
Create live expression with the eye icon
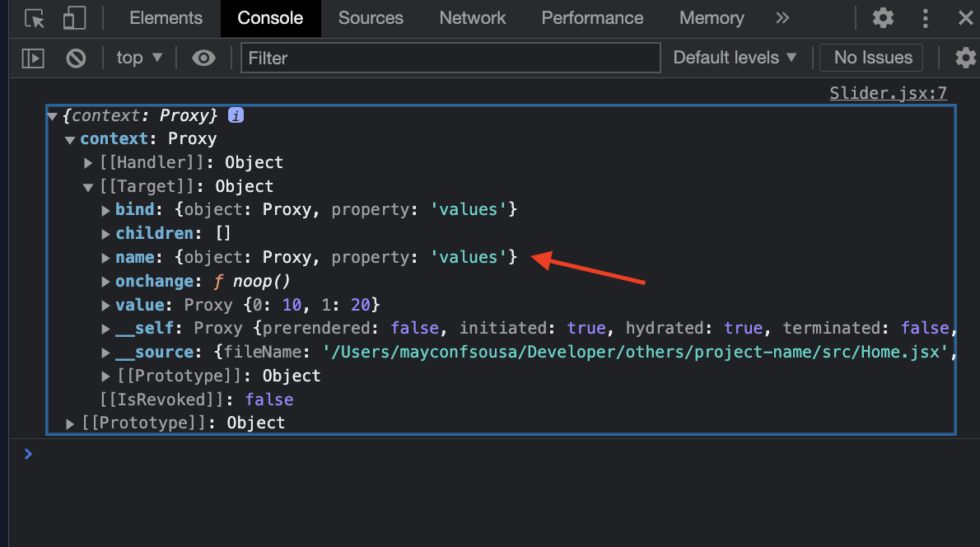(x=203, y=58)
